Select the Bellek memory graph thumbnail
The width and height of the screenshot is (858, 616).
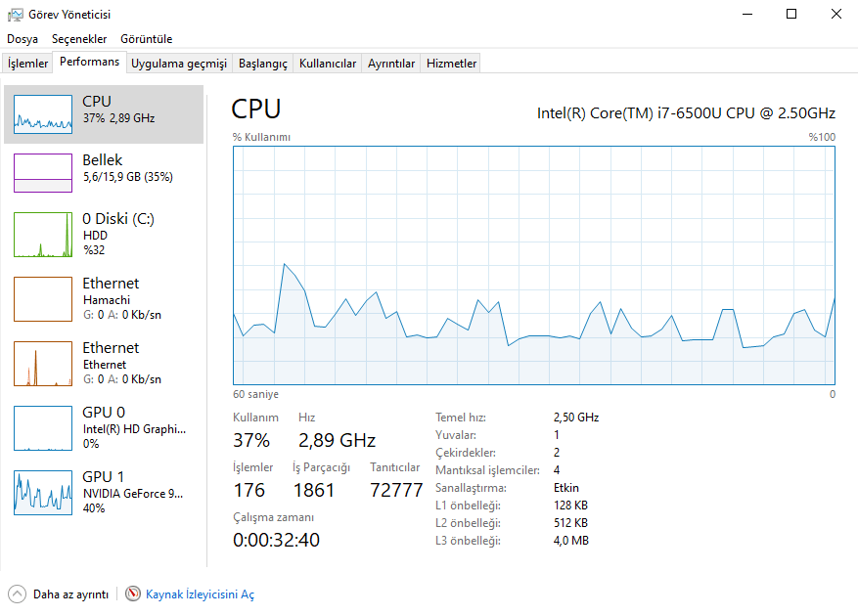(43, 173)
